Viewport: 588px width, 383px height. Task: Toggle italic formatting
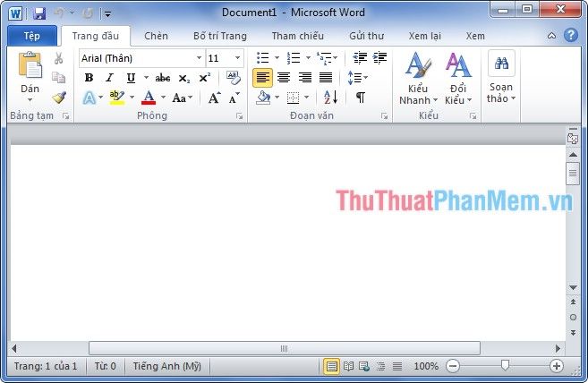click(109, 78)
